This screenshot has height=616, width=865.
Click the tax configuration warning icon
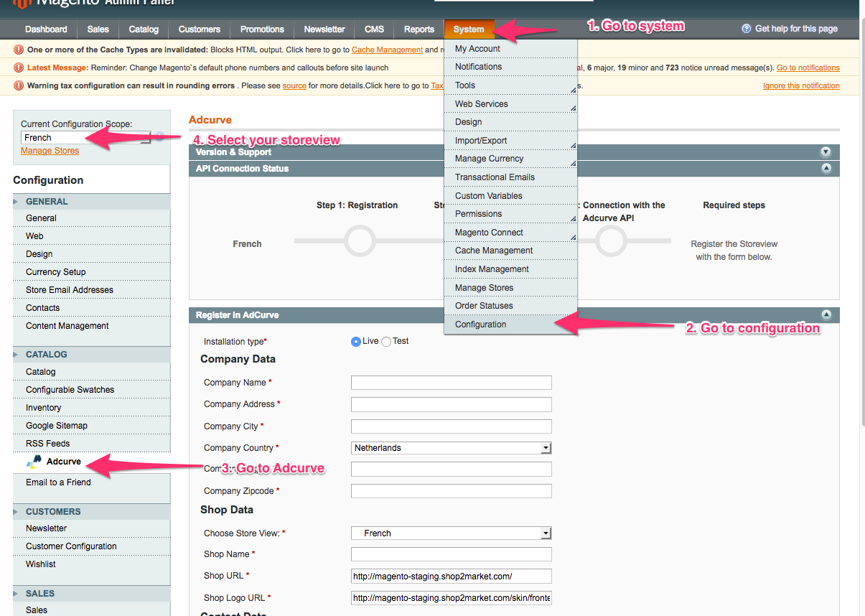coord(19,85)
